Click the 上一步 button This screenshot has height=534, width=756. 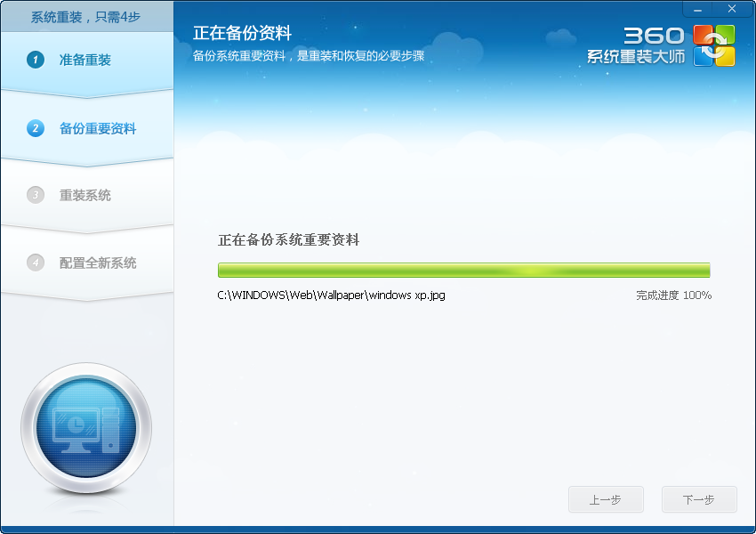click(x=606, y=499)
